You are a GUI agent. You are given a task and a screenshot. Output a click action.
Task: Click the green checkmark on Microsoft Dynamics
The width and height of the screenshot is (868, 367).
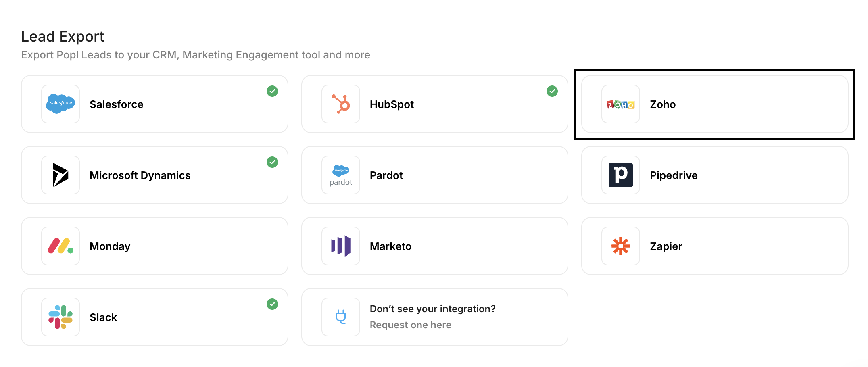[272, 162]
